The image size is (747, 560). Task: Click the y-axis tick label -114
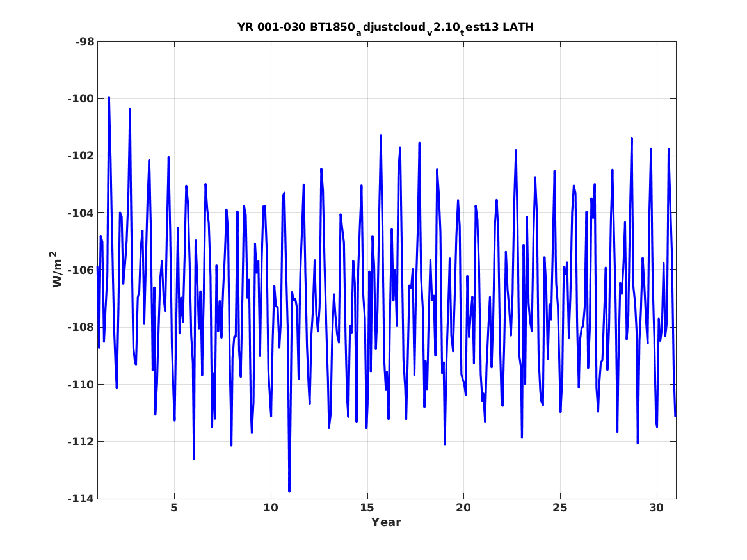click(x=81, y=499)
